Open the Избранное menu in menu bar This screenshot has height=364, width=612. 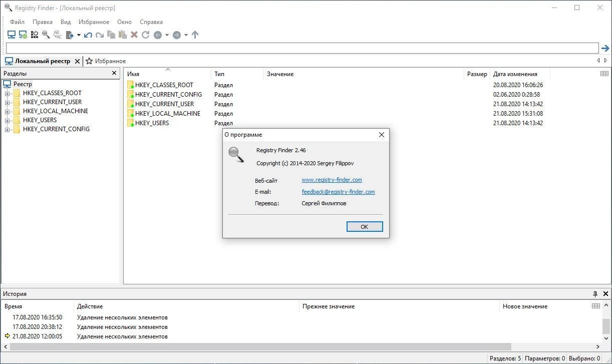94,22
